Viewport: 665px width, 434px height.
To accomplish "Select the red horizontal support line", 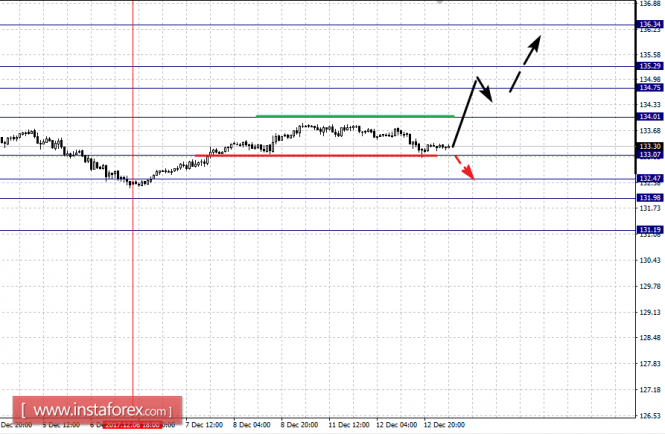I will point(316,156).
